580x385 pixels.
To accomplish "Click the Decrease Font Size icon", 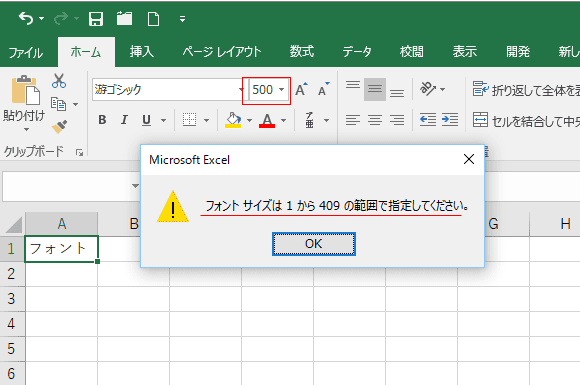I will click(323, 89).
